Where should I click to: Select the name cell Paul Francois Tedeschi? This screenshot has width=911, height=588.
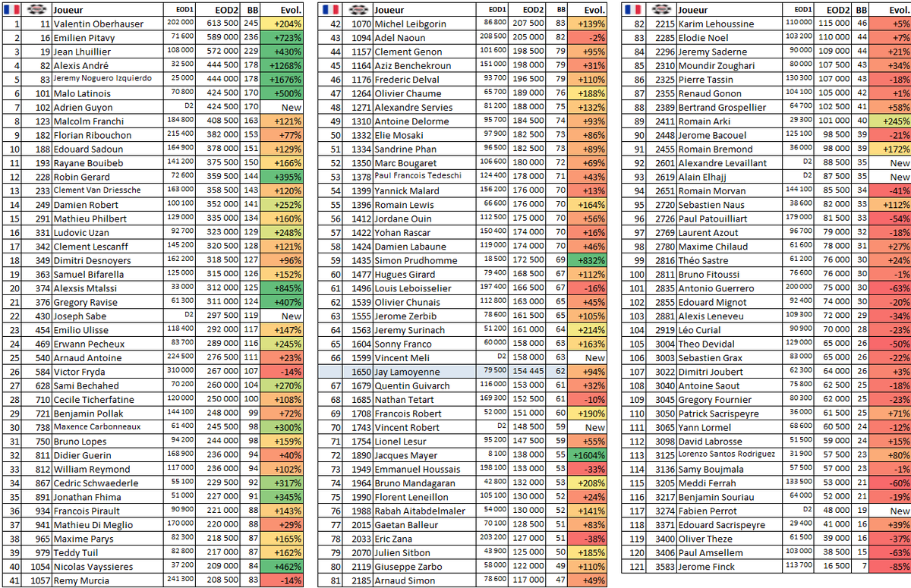point(425,178)
